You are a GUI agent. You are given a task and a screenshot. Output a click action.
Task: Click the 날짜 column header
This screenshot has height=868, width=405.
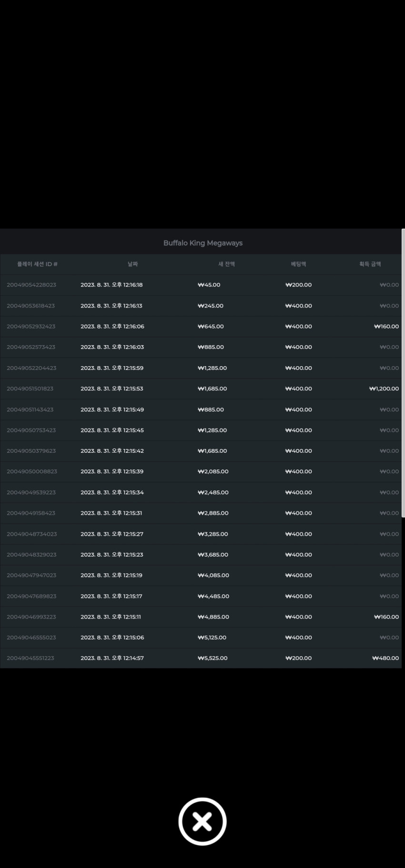click(x=132, y=264)
